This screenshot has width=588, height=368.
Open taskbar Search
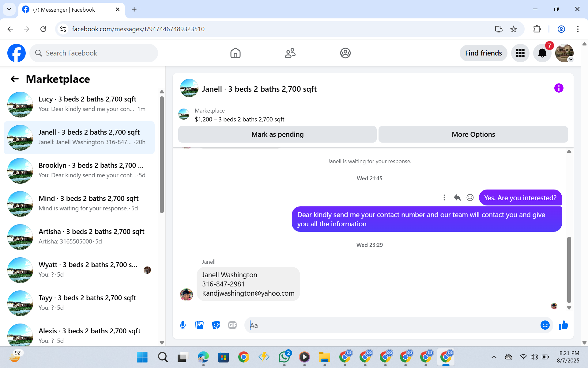pos(163,357)
